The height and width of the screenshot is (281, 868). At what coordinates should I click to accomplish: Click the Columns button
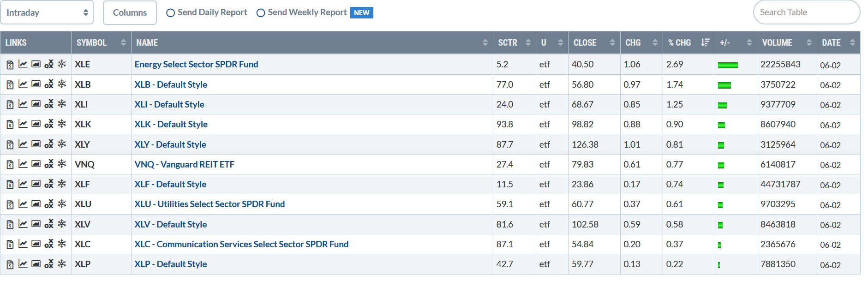[x=130, y=12]
